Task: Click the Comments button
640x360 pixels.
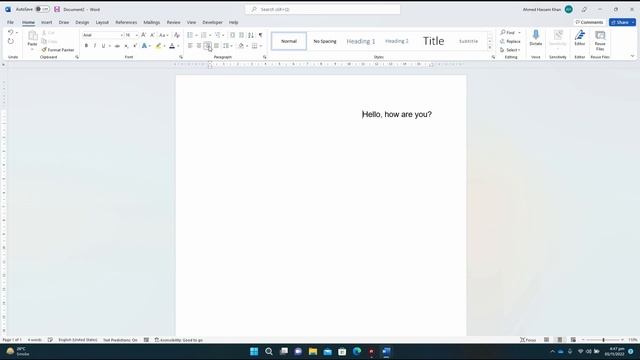Action: 589,22
